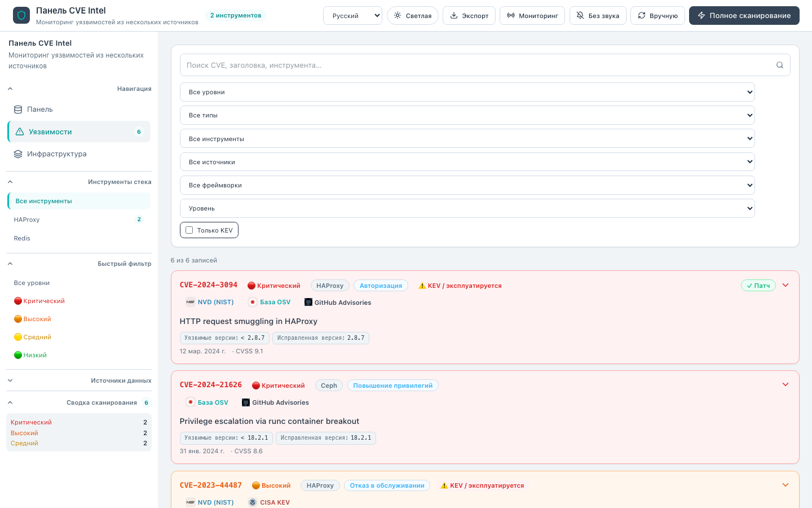Image resolution: width=812 pixels, height=508 pixels.
Task: Click the shield logo icon in header
Action: tap(21, 15)
